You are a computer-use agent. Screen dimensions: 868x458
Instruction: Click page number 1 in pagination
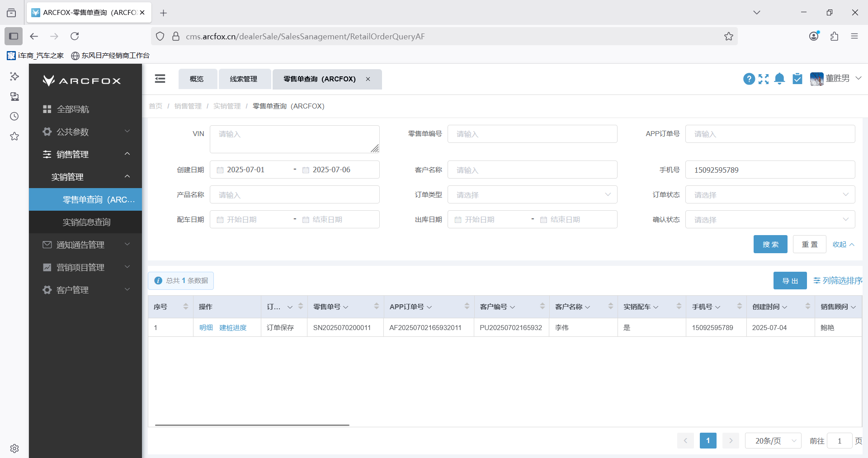pos(708,440)
